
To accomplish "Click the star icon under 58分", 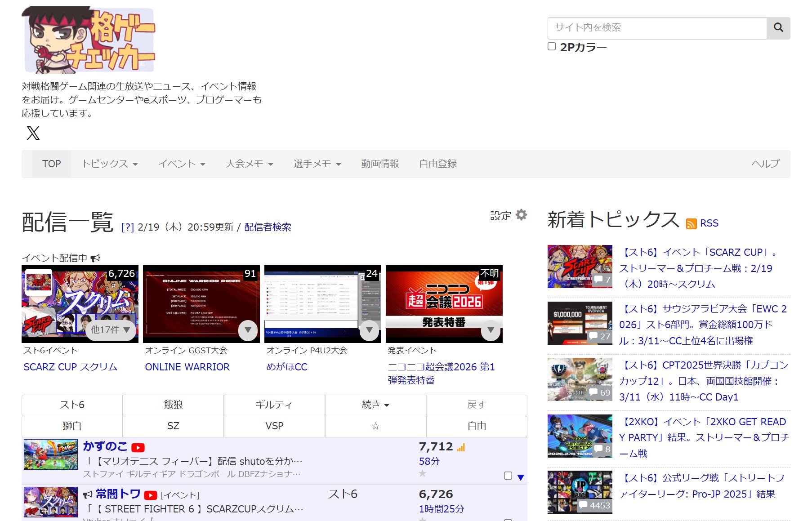I will (422, 473).
